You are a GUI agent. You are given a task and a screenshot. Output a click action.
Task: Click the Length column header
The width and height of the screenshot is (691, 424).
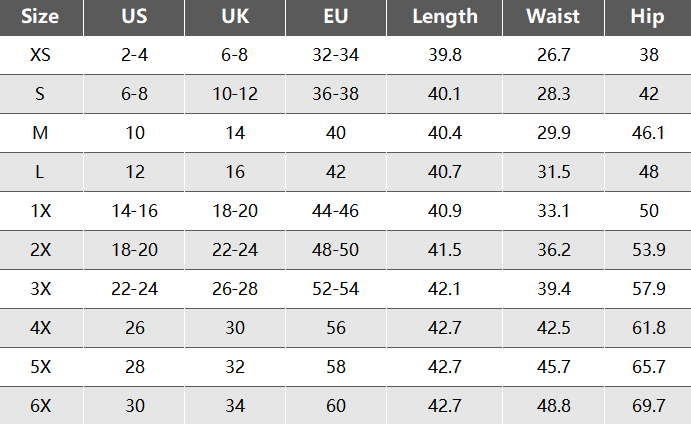tap(445, 17)
